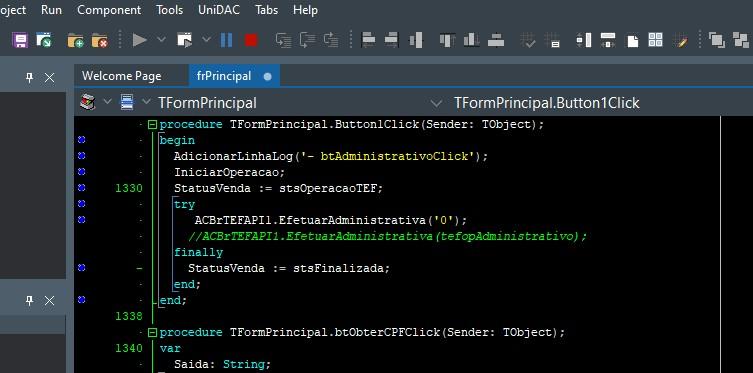Click line number 1338 in gutter

coord(129,316)
